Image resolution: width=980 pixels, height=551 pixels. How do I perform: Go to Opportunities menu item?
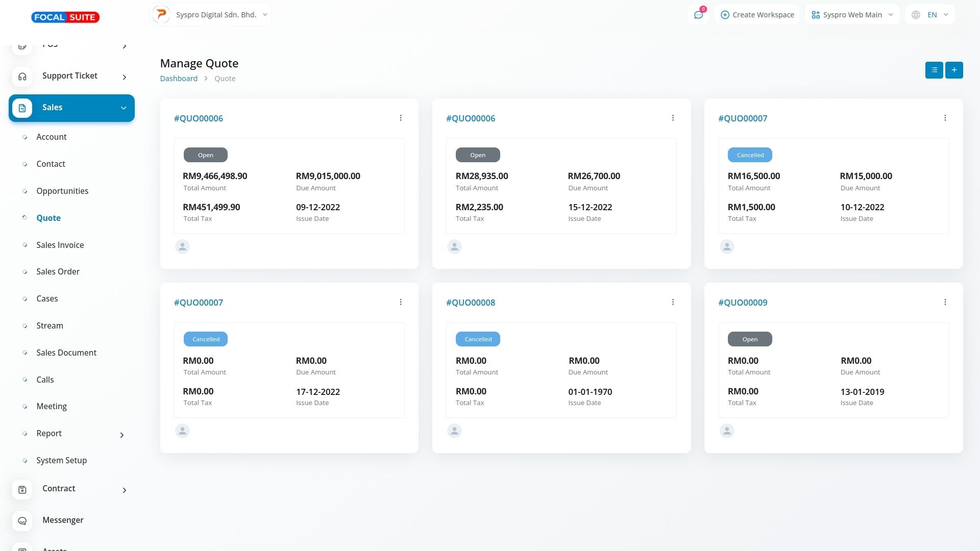point(62,191)
